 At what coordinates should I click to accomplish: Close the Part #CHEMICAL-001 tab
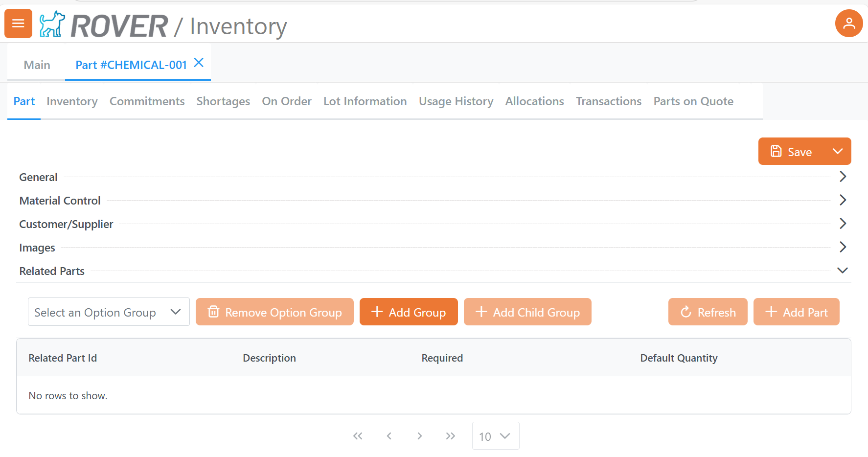tap(199, 63)
